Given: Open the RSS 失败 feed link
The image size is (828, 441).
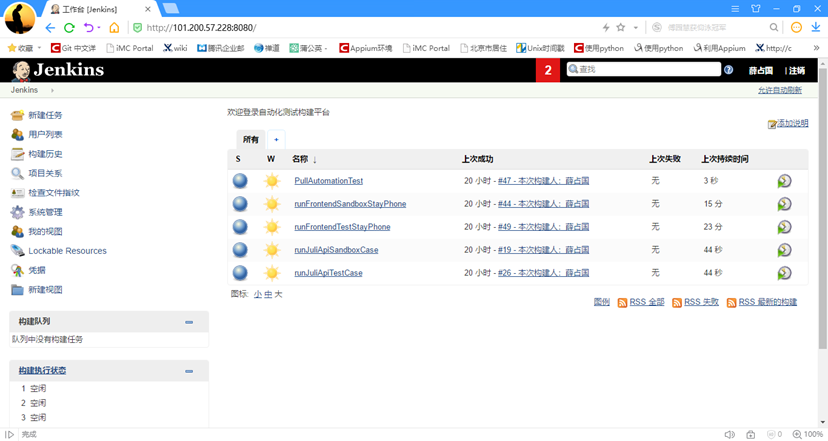Looking at the screenshot, I should (x=701, y=302).
